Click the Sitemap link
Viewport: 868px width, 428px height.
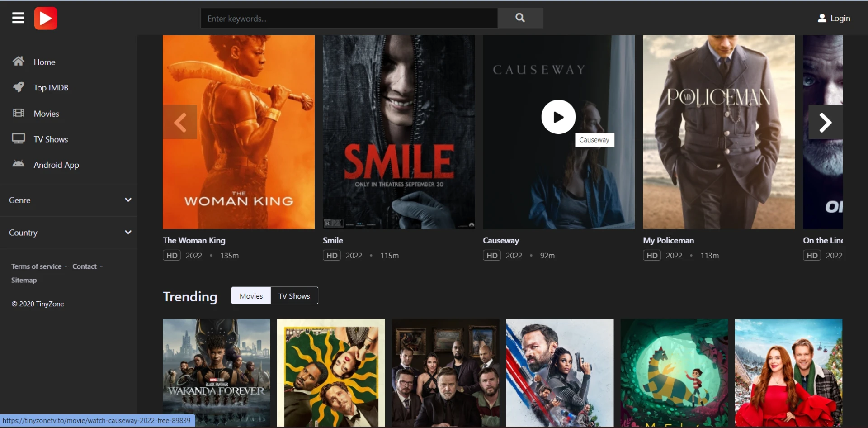24,281
